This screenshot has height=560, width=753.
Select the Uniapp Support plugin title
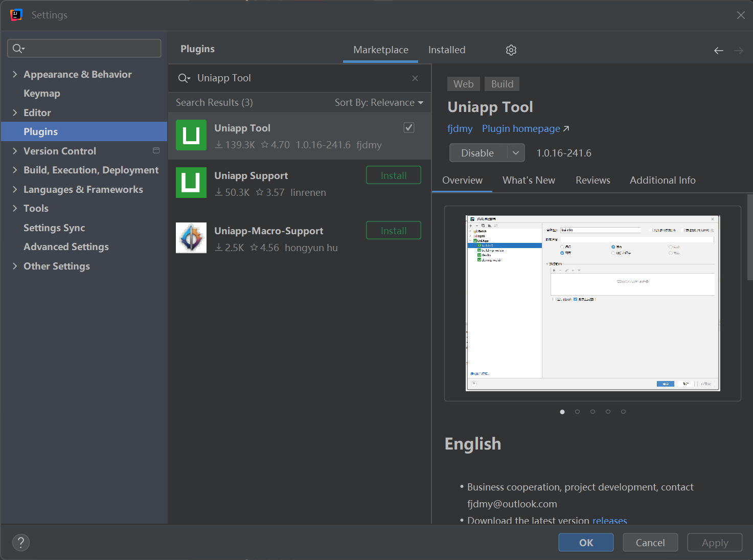point(251,175)
